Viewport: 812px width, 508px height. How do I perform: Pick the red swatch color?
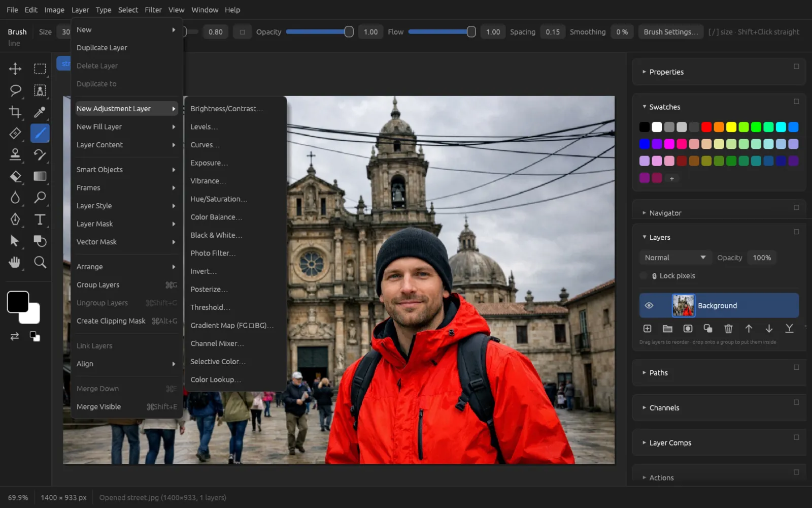[x=706, y=127]
